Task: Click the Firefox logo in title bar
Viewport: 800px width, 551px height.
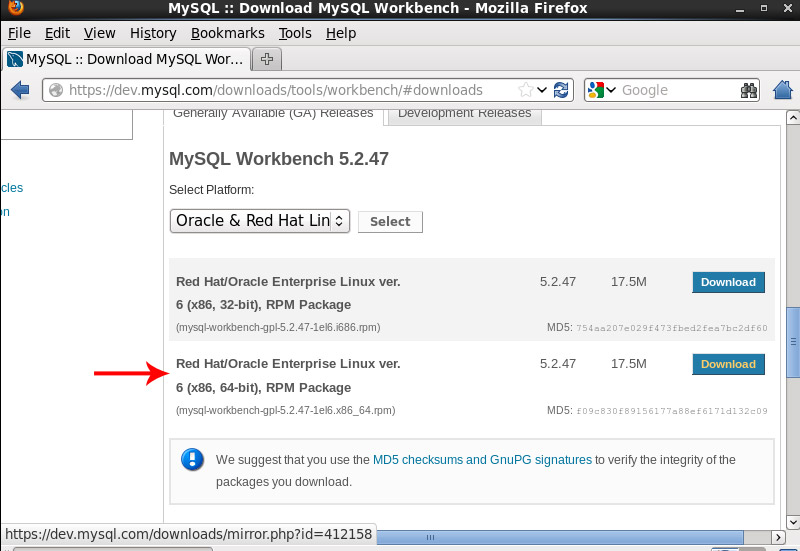Action: [15, 7]
